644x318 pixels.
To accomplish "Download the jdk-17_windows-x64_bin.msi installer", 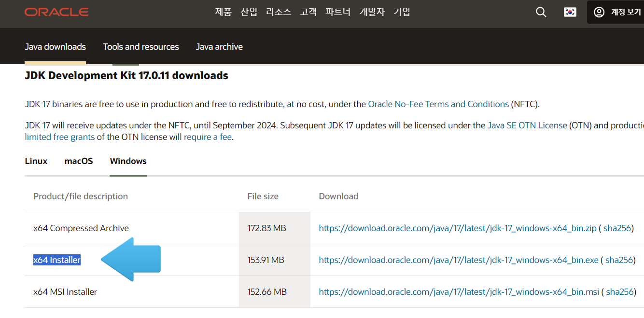I will click(x=459, y=292).
